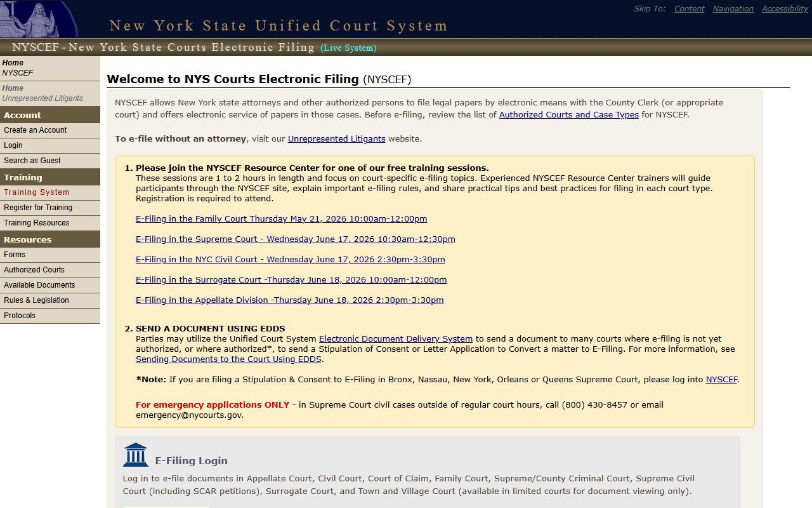
Task: Click the Lady Justice seal logo
Action: tap(39, 19)
